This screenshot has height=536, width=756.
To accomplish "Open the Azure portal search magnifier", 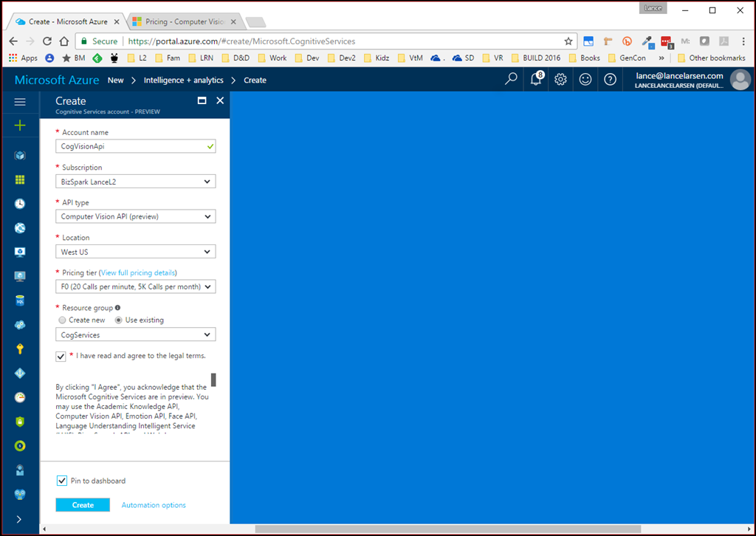I will click(x=511, y=78).
